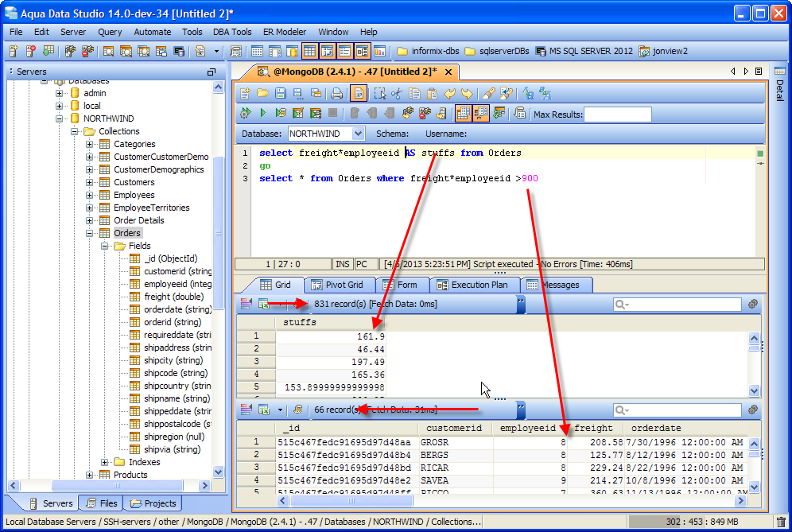792x532 pixels.
Task: Click the MS SQL SERVER 2012 shortcut
Action: [x=584, y=51]
